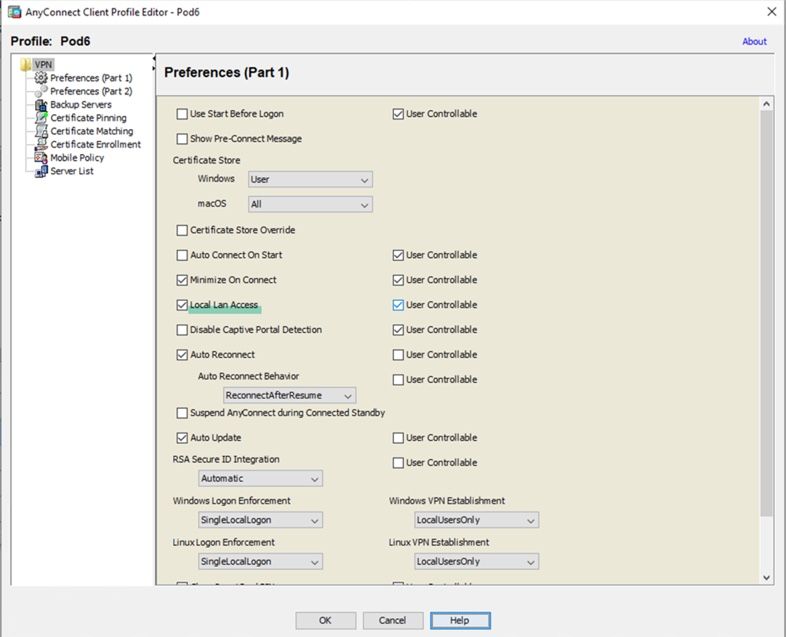Click the vertical scrollbar thumb
786x637 pixels.
click(x=766, y=313)
